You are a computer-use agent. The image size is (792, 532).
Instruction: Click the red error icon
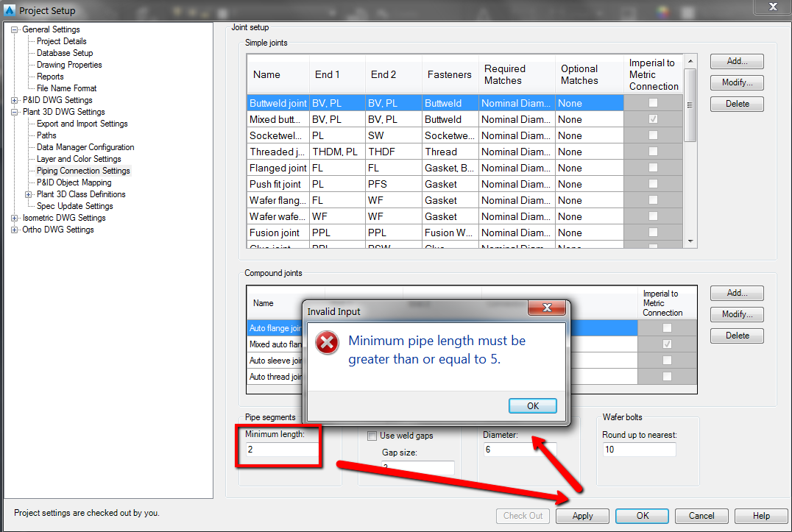point(326,342)
